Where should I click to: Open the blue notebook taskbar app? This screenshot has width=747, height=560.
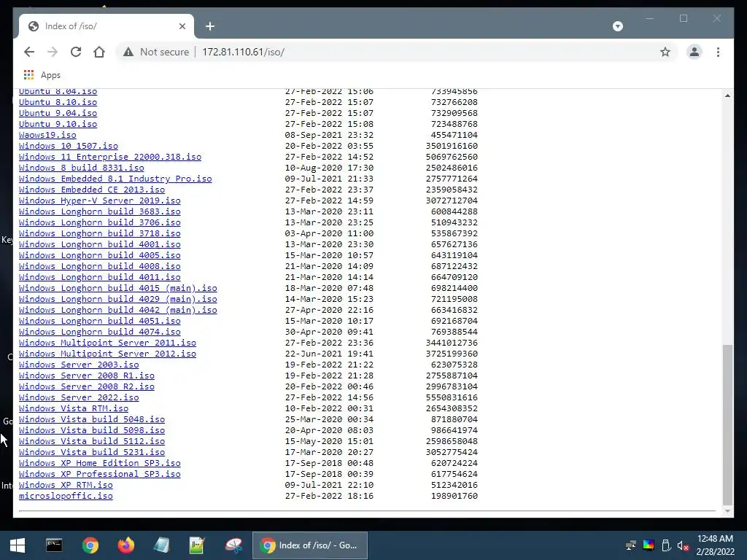pos(161,545)
